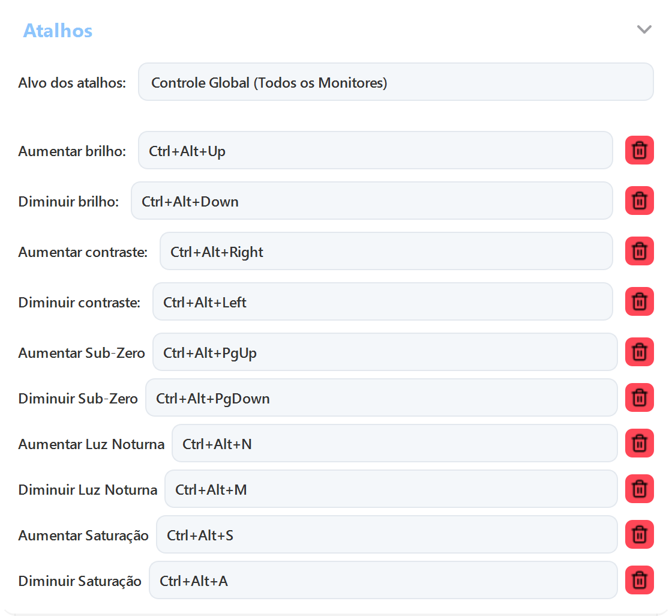Edit the Diminuir Luz Noturna shortcut field
This screenshot has width=672, height=616.
tap(391, 489)
